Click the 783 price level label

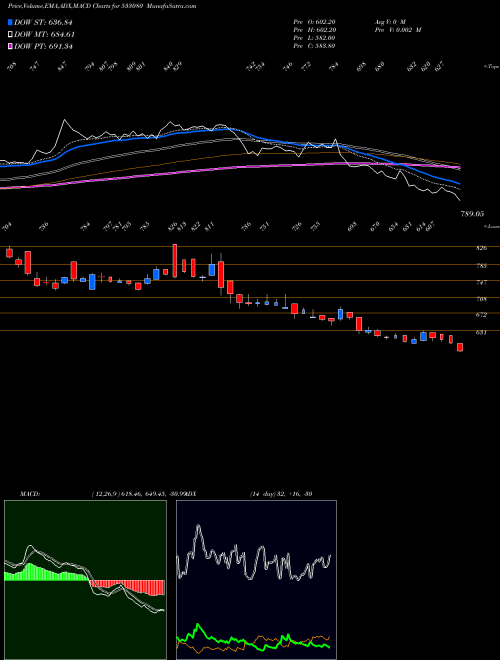(x=481, y=266)
